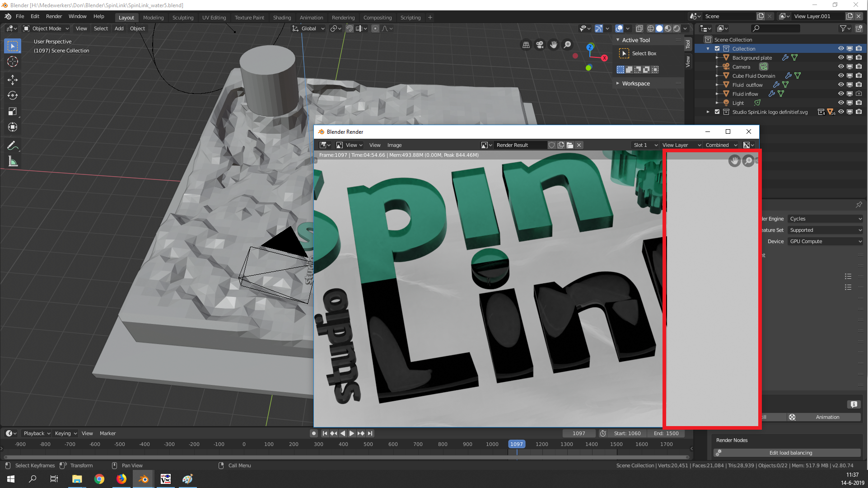Image resolution: width=868 pixels, height=488 pixels.
Task: Play the animation forward
Action: tap(352, 433)
